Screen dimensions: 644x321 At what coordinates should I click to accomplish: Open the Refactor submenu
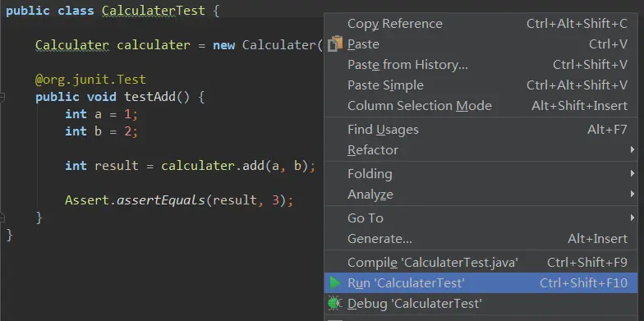click(481, 149)
